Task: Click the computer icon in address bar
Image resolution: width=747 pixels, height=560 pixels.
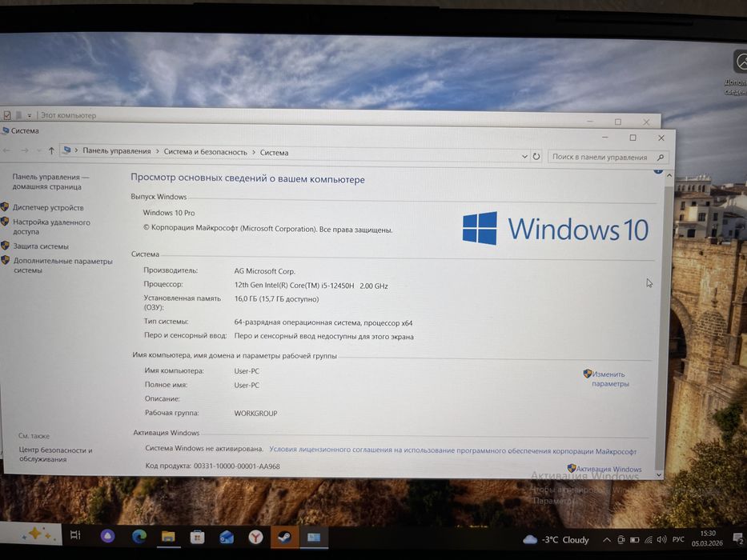Action: click(67, 150)
